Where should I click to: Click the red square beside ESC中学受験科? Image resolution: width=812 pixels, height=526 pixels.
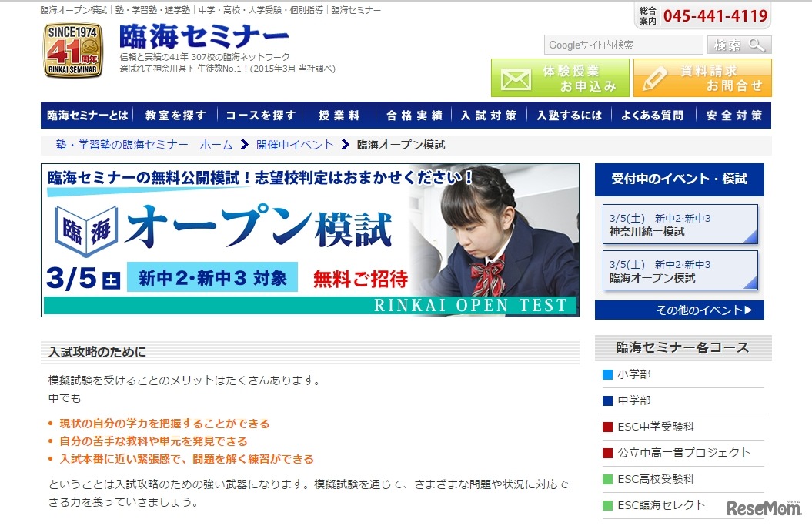tap(607, 427)
